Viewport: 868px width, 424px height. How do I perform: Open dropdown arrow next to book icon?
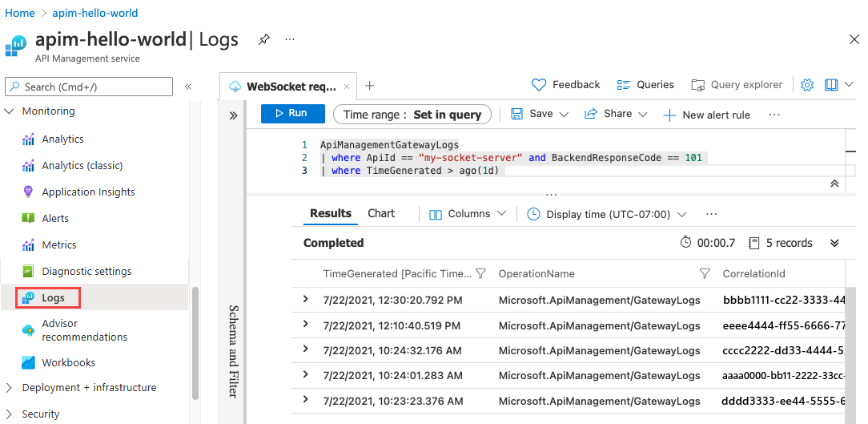pyautogui.click(x=849, y=85)
